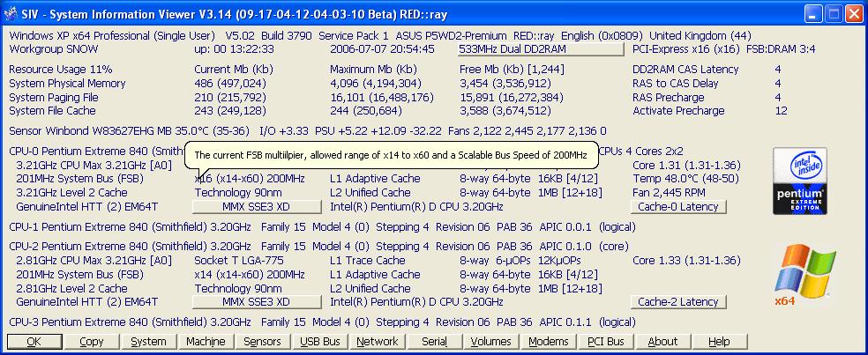Screen dimensions: 868x355
Task: Open Cache-2 Latency
Action: [678, 302]
